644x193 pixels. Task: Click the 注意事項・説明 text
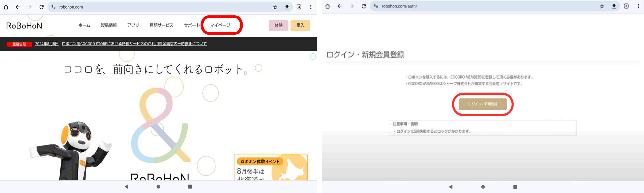coord(405,124)
